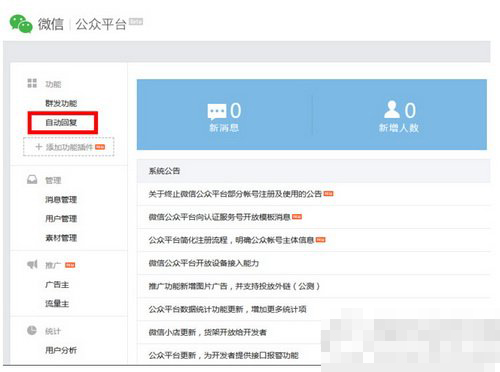Open 用户分析 in the sidebar
Screen dimensions: 500x372
click(x=61, y=350)
